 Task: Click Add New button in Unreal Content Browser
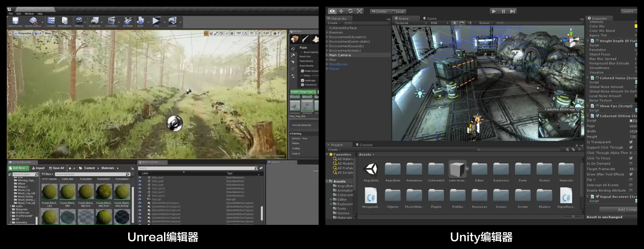pyautogui.click(x=19, y=168)
